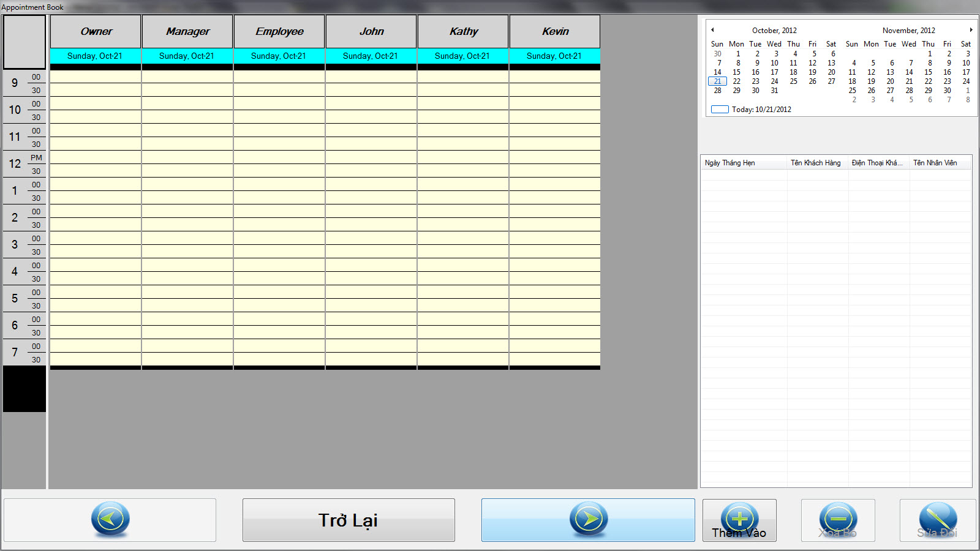
Task: Click the blue back arrow button
Action: point(110,519)
